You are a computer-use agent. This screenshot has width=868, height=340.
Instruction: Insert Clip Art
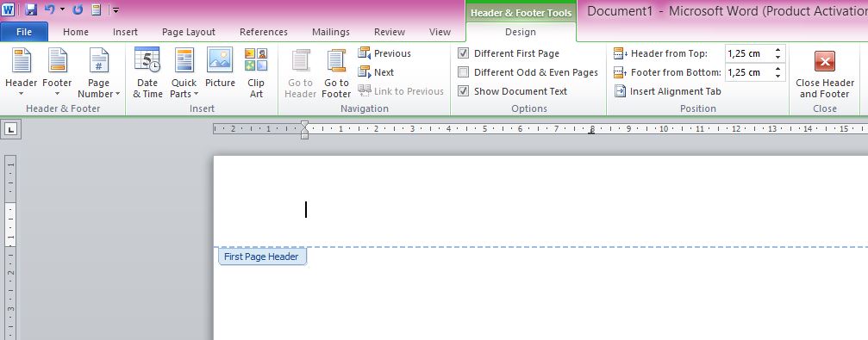click(256, 72)
